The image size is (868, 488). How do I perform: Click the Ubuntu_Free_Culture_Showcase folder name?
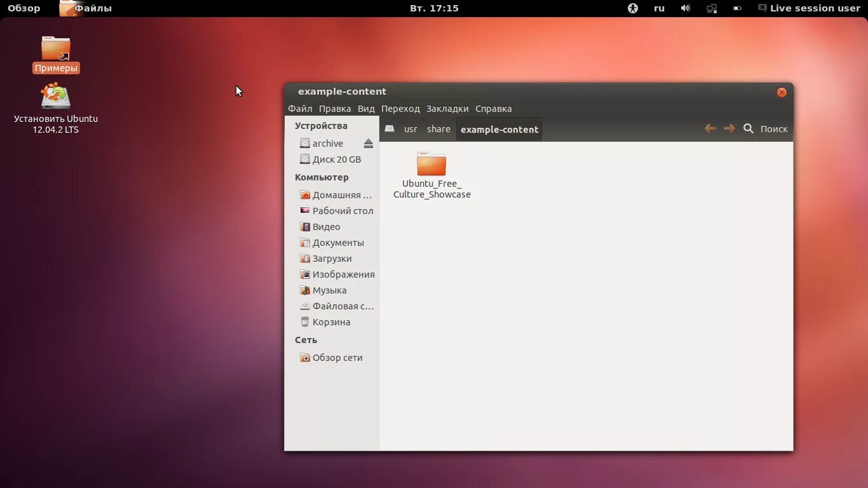432,189
